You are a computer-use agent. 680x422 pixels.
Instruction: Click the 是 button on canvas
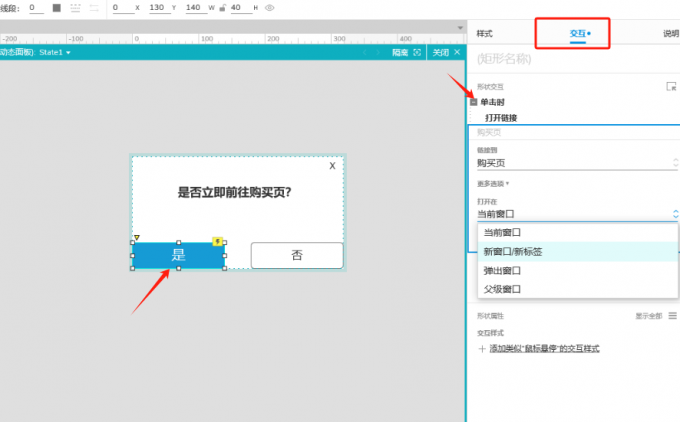coord(178,255)
